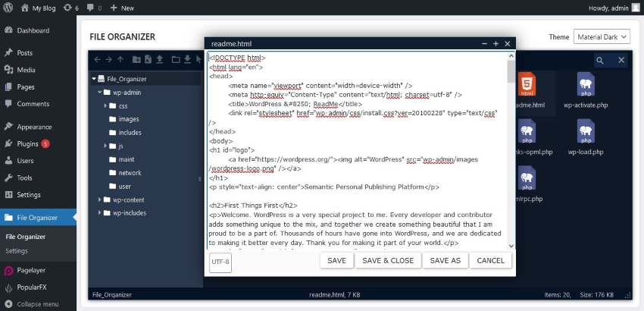The width and height of the screenshot is (644, 311).
Task: Clear search with the X icon
Action: (x=621, y=61)
